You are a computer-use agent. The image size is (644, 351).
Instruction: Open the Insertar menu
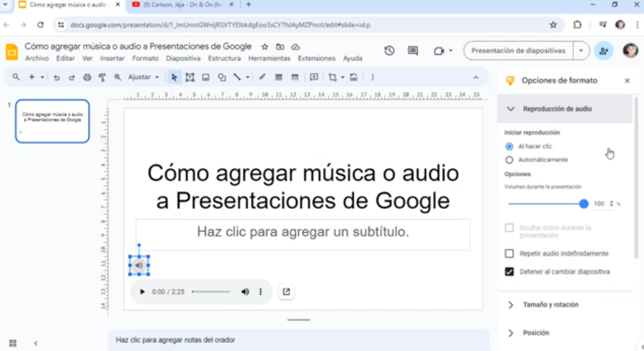pyautogui.click(x=112, y=58)
